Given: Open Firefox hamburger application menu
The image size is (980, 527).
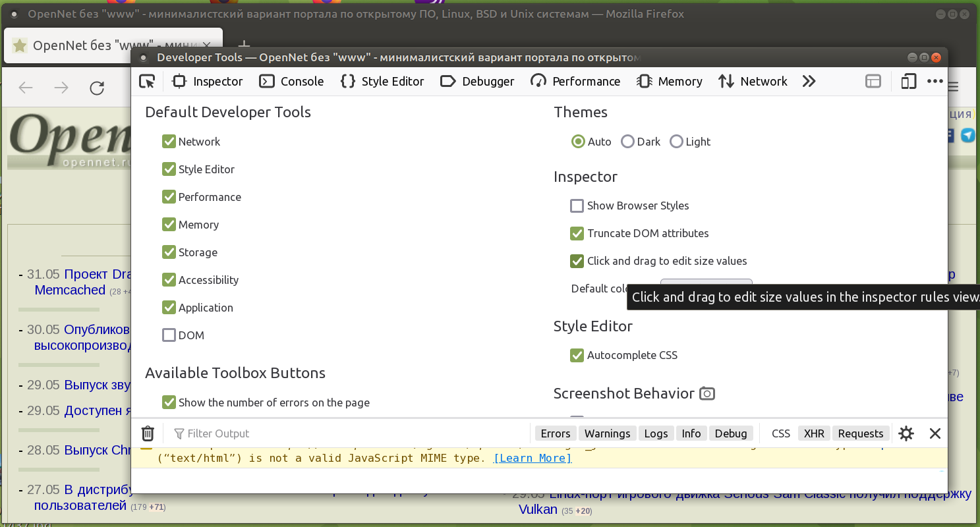Looking at the screenshot, I should pos(954,88).
